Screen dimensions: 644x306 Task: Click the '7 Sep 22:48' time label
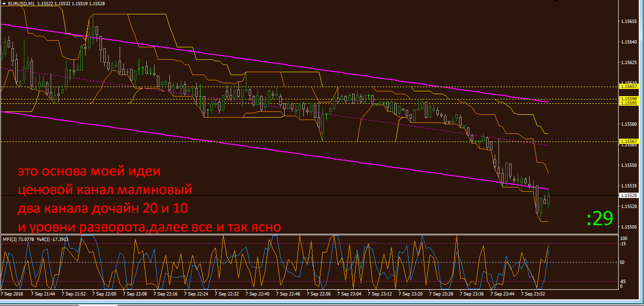coord(289,294)
